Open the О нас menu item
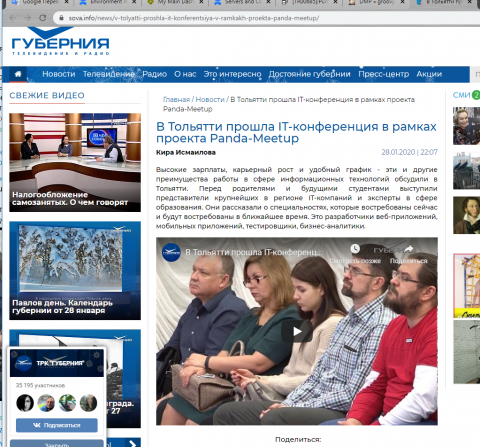 click(x=185, y=74)
